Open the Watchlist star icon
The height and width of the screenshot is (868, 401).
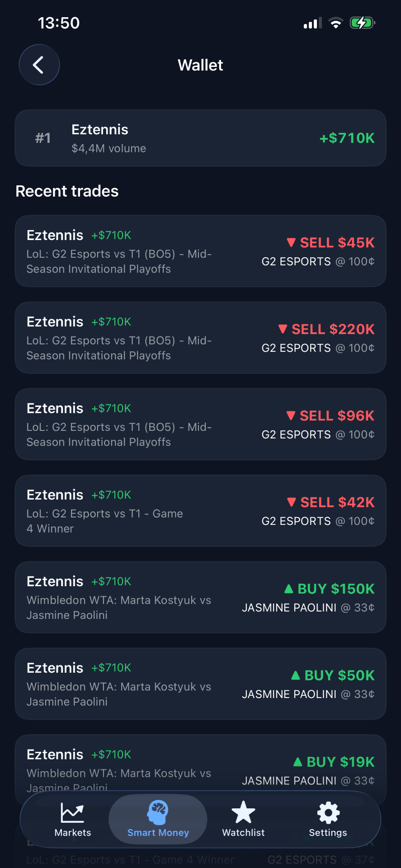pyautogui.click(x=243, y=812)
